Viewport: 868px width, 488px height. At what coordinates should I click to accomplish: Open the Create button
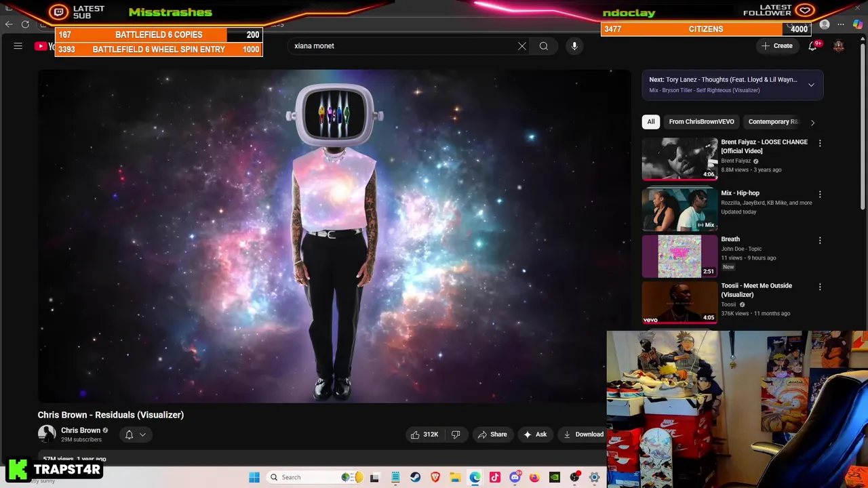pos(777,46)
